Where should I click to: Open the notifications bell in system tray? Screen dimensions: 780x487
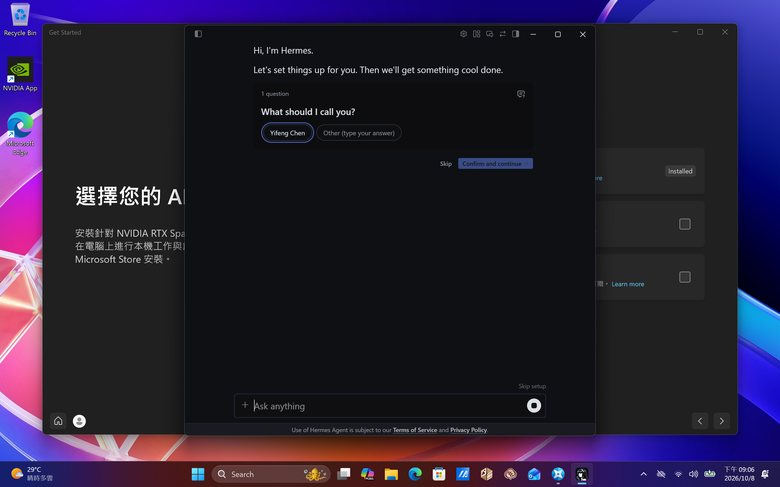pos(765,474)
